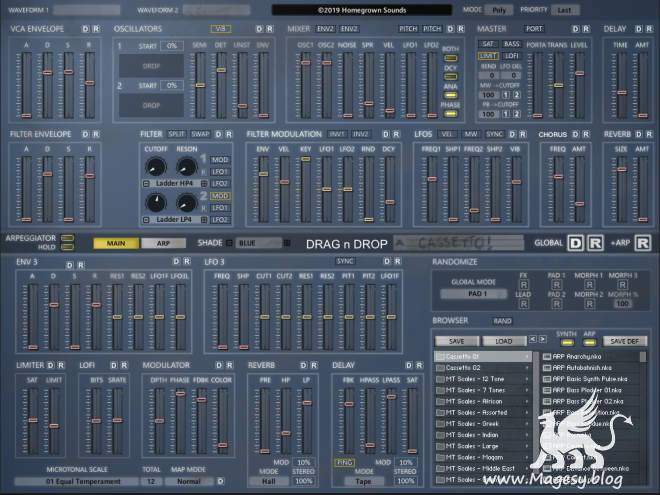Toggle the mixer DCY switch
This screenshot has width=660, height=495.
pyautogui.click(x=450, y=77)
